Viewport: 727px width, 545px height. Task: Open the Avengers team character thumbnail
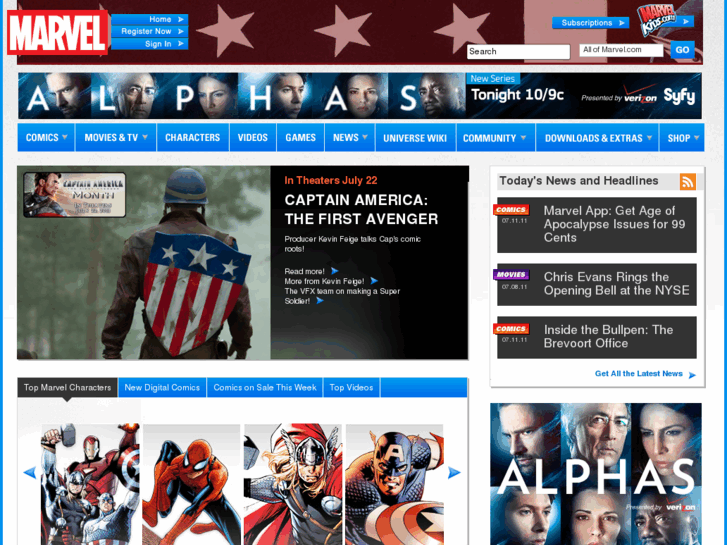pyautogui.click(x=90, y=484)
